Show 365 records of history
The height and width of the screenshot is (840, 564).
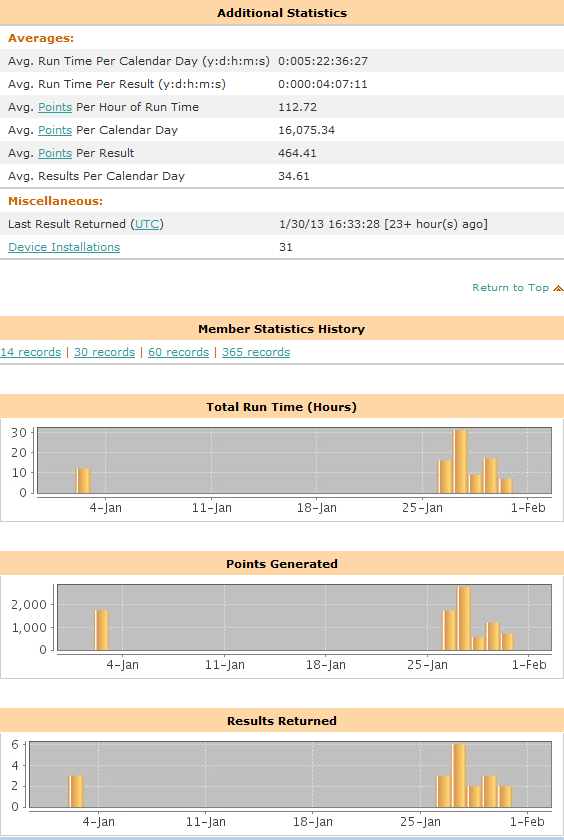[256, 352]
